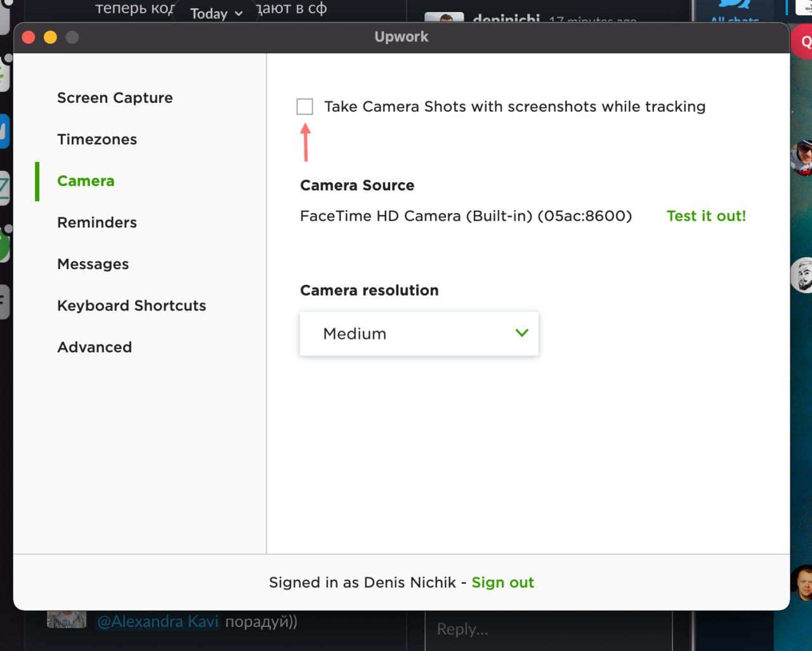
Task: Click the Camera Source heading
Action: 357,185
